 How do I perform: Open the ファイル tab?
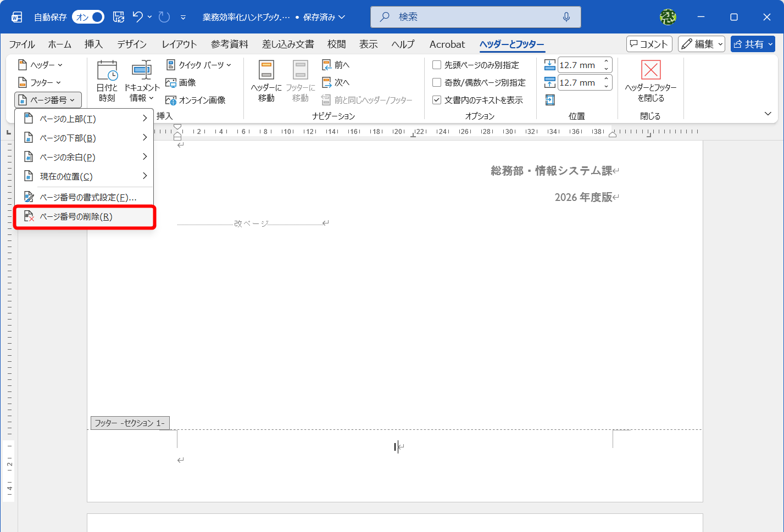[22, 44]
